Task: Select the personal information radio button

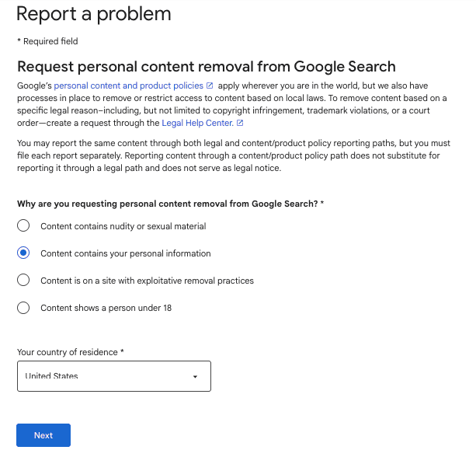Action: [x=23, y=253]
